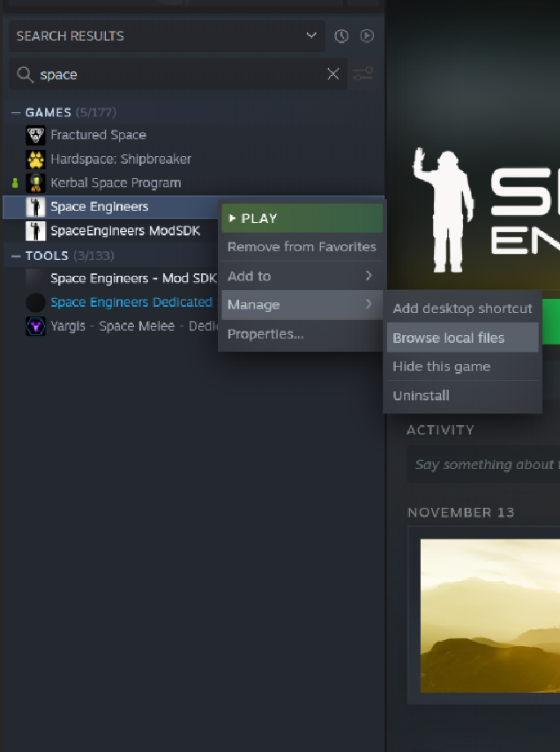Click the Space Engineers game icon
The height and width of the screenshot is (752, 560).
click(x=35, y=207)
